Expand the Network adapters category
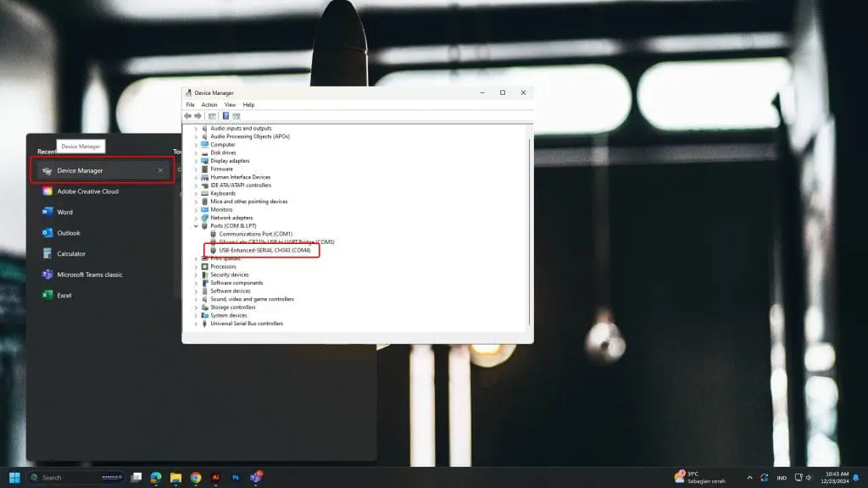 click(196, 218)
